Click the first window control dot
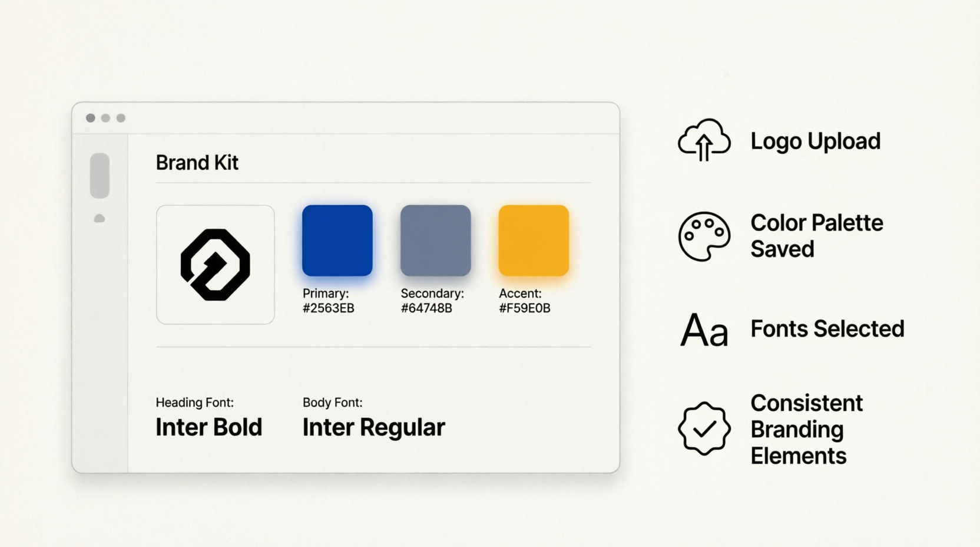 click(x=90, y=118)
